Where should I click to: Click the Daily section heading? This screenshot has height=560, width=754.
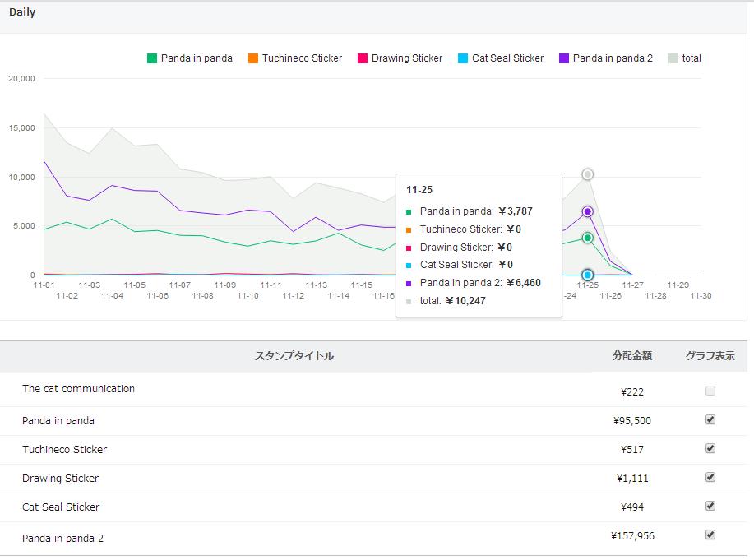pos(22,12)
